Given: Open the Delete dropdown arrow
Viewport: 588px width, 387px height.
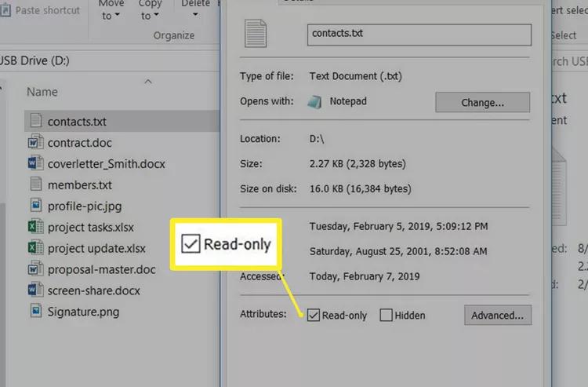Looking at the screenshot, I should [195, 15].
